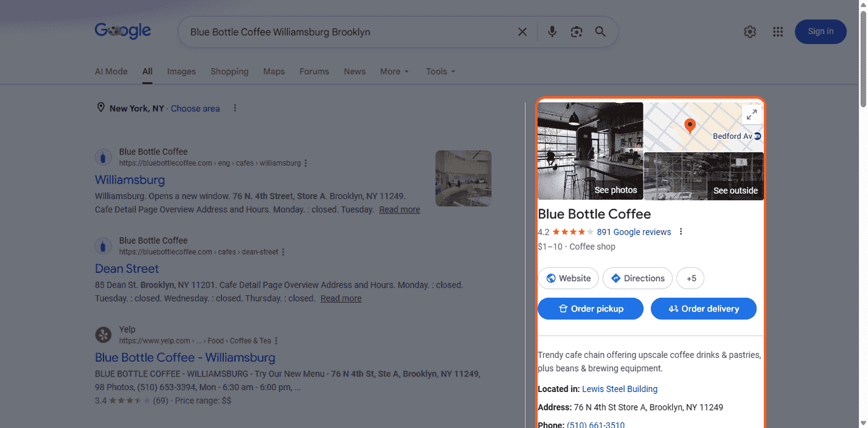Click the Blue Bottle favicon of the Williamsburg result
Screen dimensions: 868x428
click(x=103, y=158)
